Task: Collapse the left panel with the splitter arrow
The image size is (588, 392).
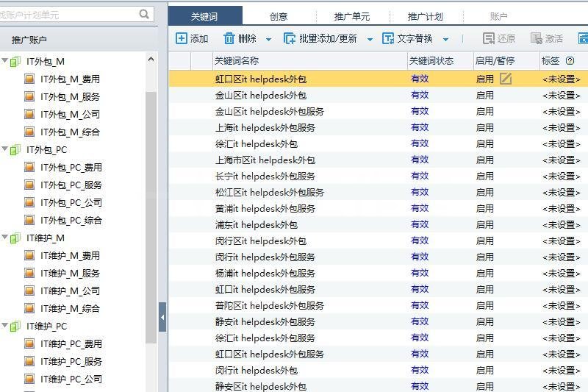Action: [162, 317]
